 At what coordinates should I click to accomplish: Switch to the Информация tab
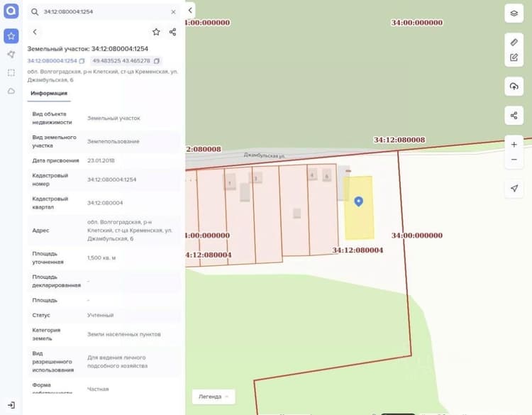tap(49, 94)
